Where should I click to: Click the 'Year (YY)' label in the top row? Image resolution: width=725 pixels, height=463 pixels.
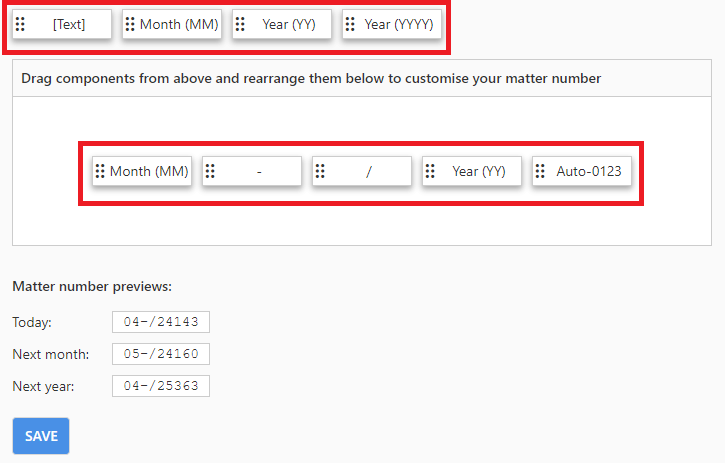coord(289,24)
